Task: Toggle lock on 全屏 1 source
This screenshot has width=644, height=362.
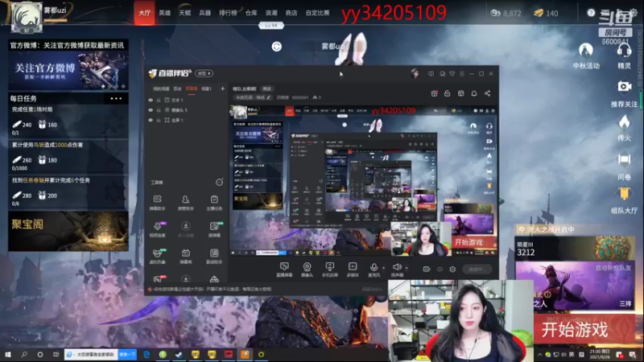Action: pos(159,120)
